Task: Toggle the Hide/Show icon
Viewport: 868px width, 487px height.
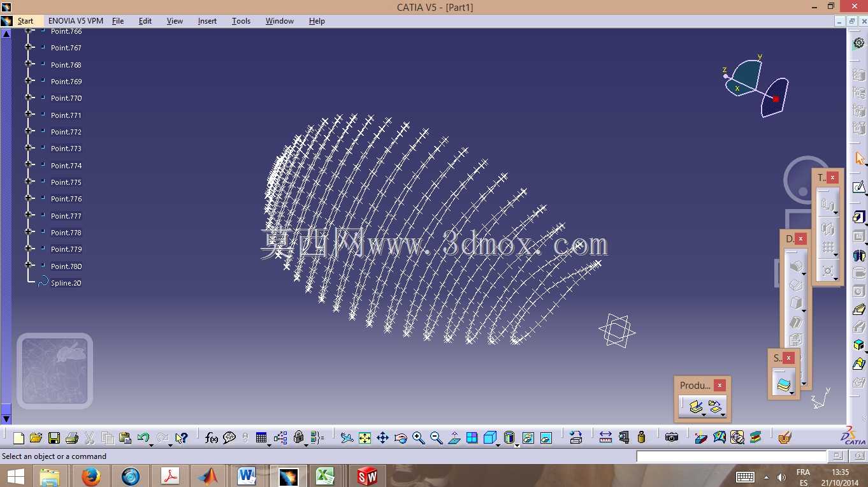Action: [528, 438]
